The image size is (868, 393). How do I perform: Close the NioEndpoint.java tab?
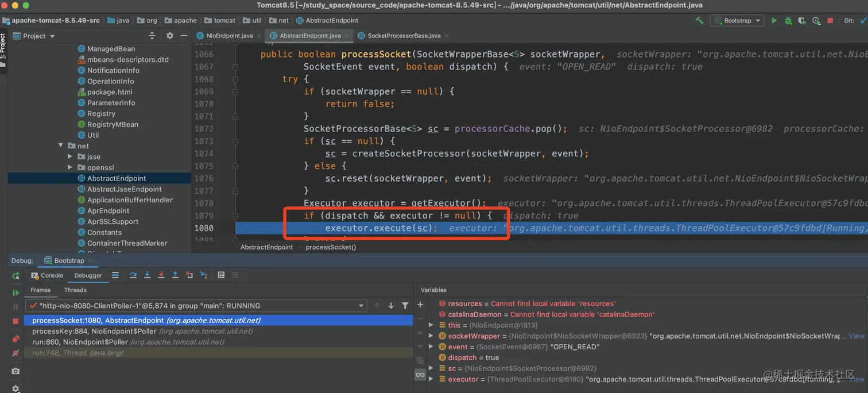(x=259, y=36)
